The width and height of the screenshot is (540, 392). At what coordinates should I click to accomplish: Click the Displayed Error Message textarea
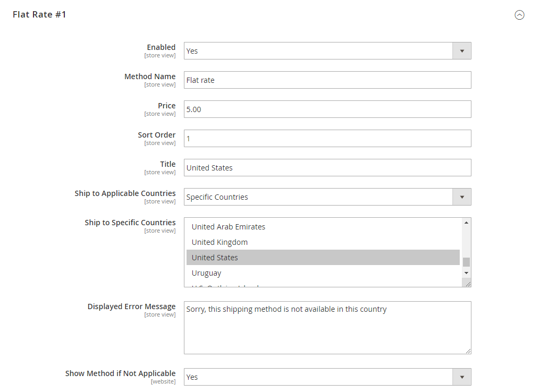327,328
